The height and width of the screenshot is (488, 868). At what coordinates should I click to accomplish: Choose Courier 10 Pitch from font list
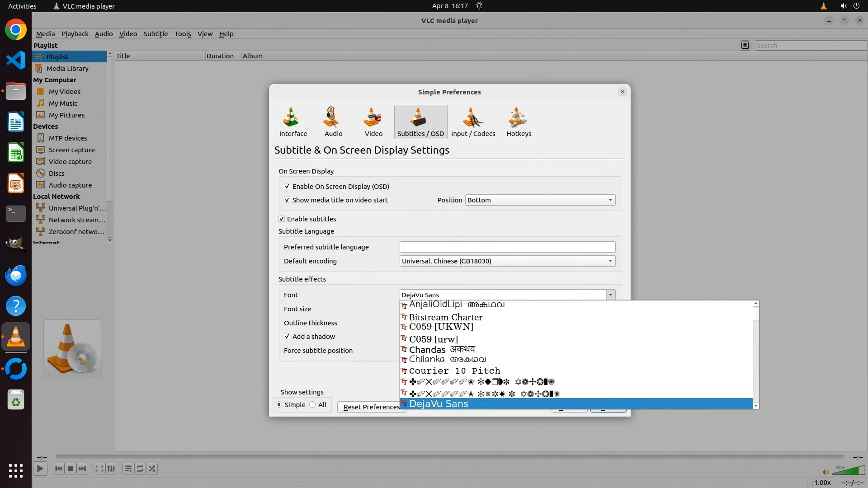[x=454, y=371]
